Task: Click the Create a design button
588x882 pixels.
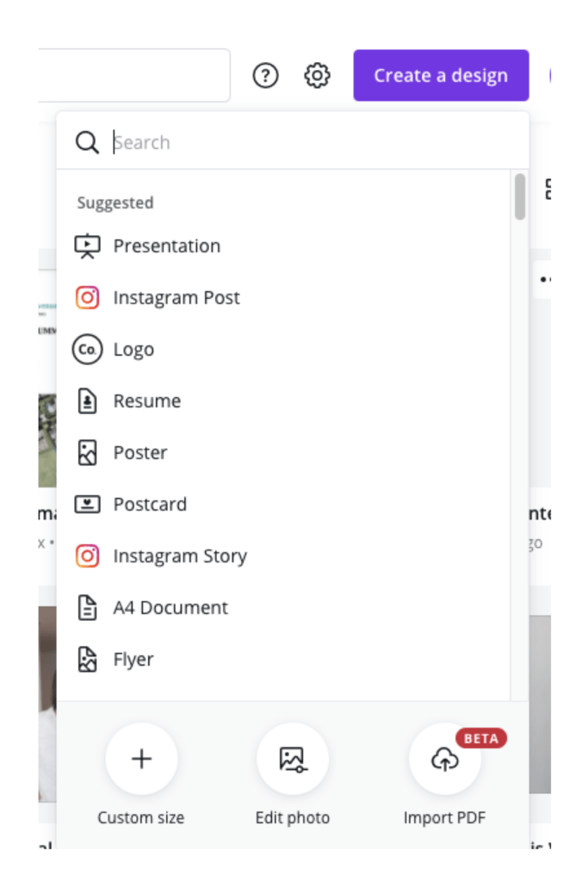Action: coord(441,75)
